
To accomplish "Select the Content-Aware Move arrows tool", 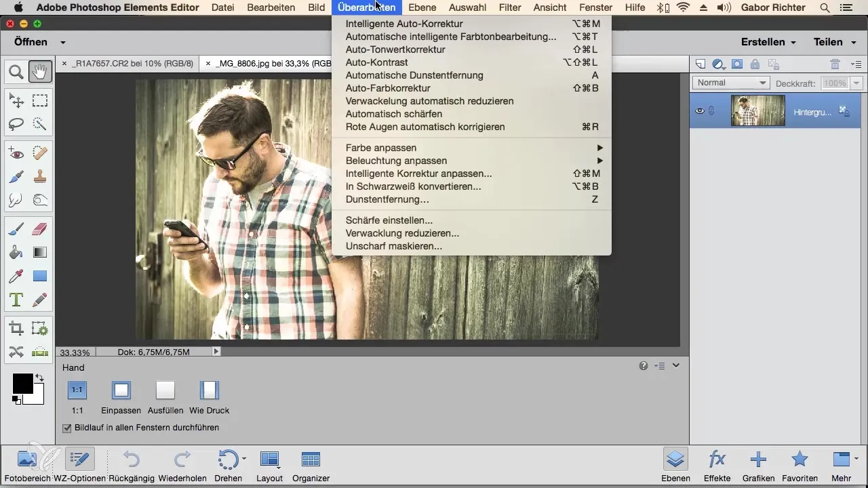I will [16, 352].
